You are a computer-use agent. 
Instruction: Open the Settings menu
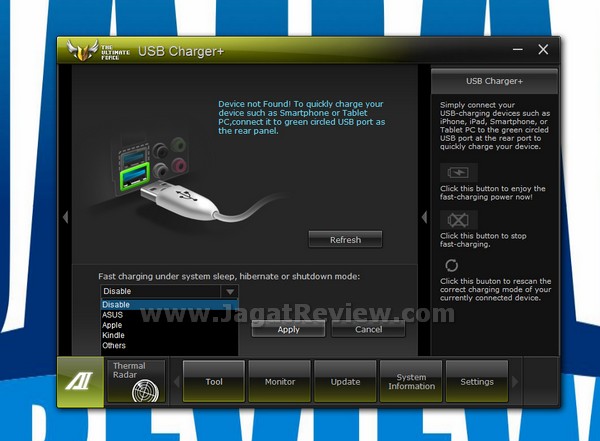477,381
